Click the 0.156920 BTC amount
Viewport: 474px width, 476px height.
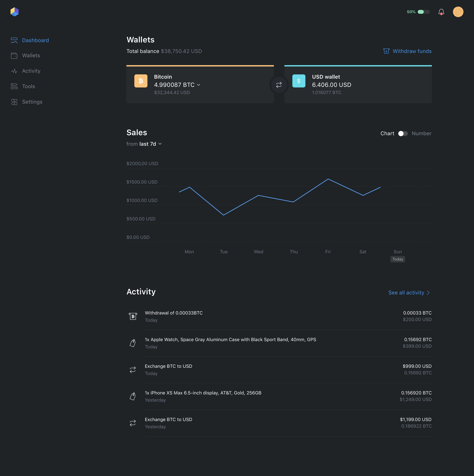(416, 393)
